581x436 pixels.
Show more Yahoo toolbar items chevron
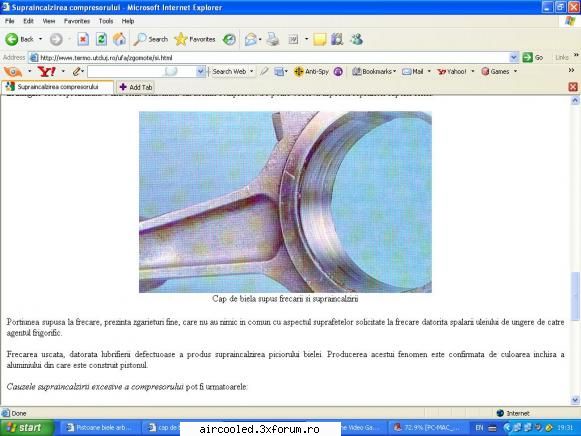coord(571,70)
